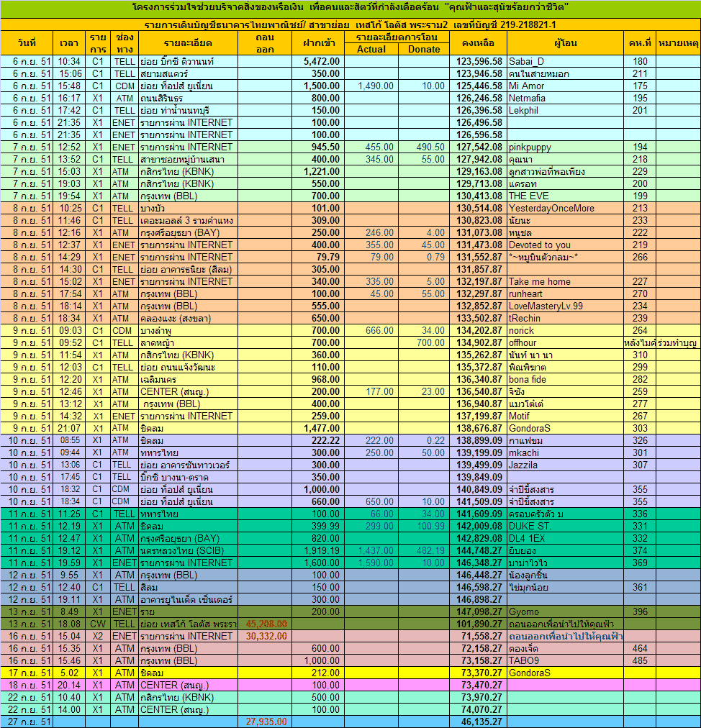Click the Donate column header
The image size is (701, 728).
[x=424, y=49]
